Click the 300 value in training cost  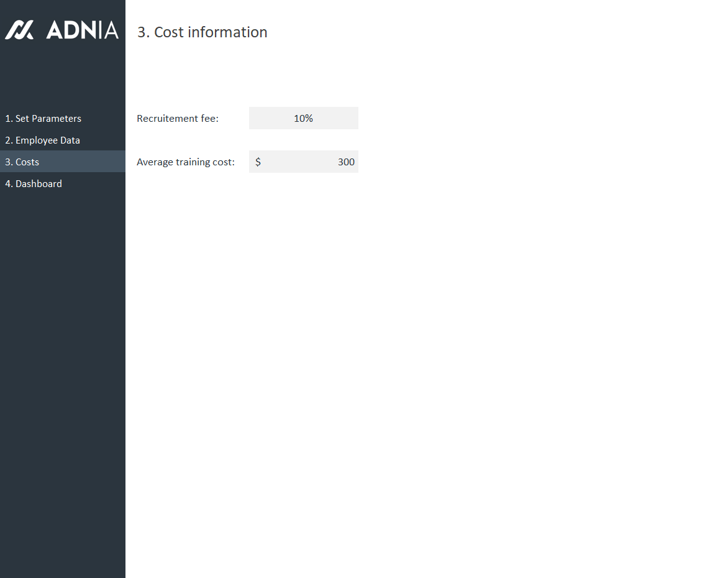click(x=346, y=162)
